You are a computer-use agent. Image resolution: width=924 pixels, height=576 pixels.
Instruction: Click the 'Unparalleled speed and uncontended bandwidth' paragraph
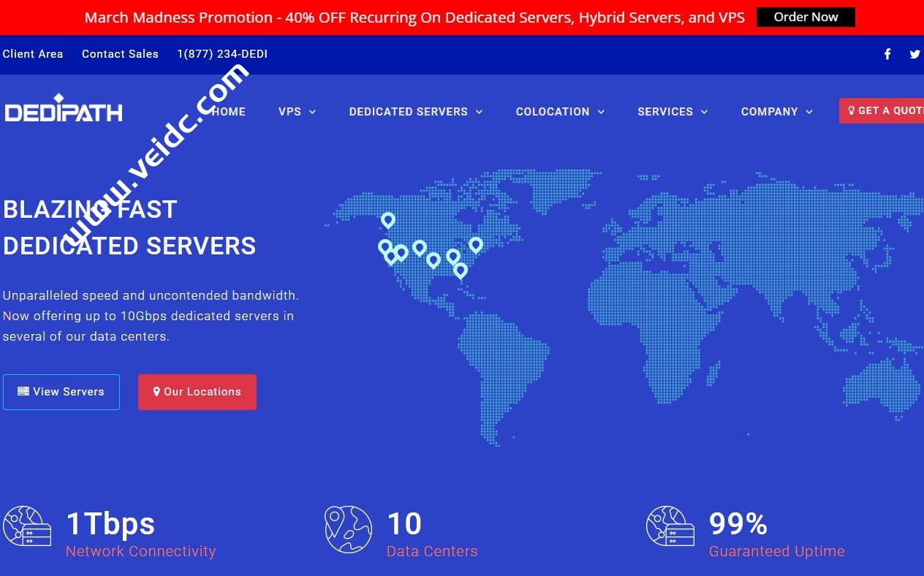tap(151, 316)
